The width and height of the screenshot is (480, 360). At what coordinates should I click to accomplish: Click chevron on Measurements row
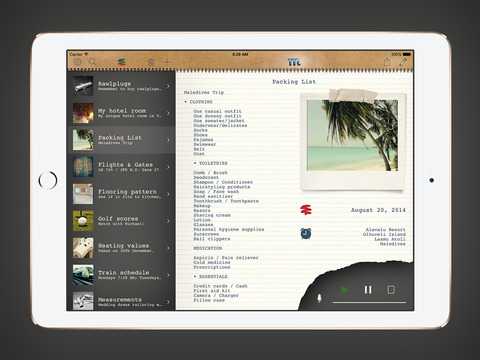coord(168,302)
